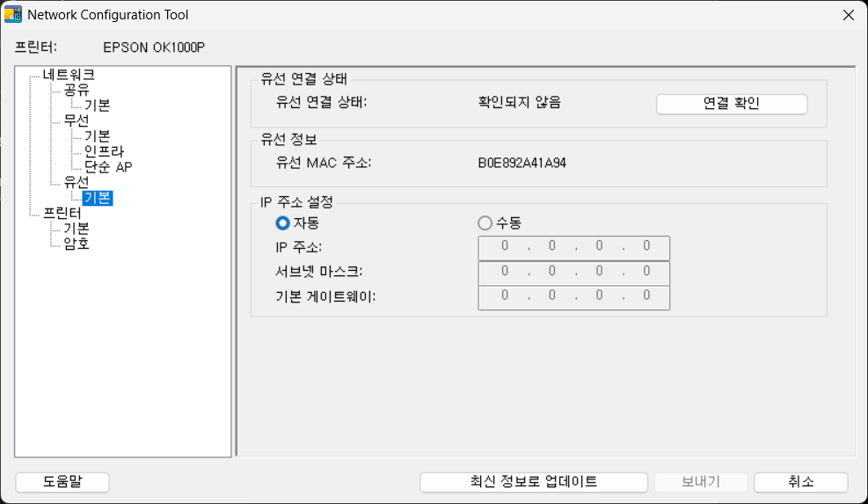
Task: Click the 확인되지 않음 status text
Action: [x=519, y=102]
